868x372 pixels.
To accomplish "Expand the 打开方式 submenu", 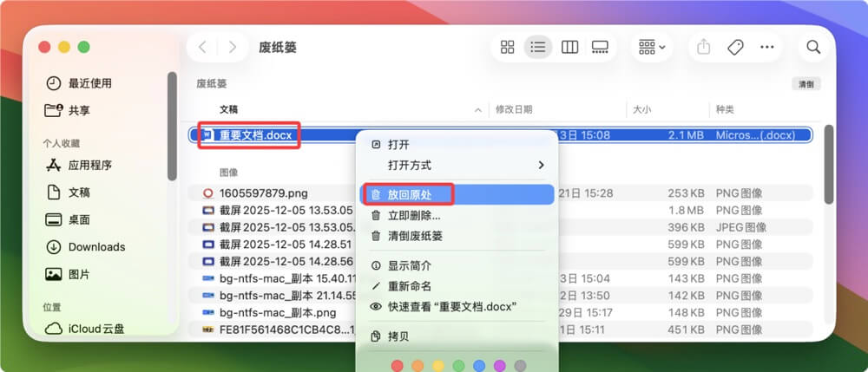I will tap(457, 165).
